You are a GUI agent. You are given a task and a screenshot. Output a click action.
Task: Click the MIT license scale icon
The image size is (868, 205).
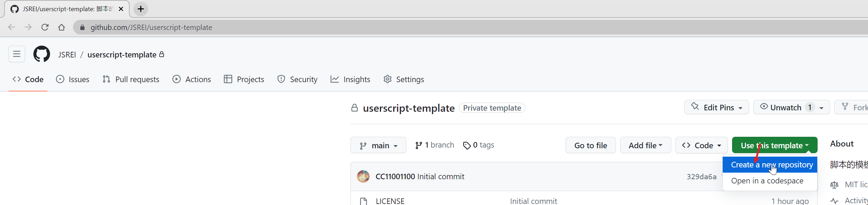pos(834,185)
